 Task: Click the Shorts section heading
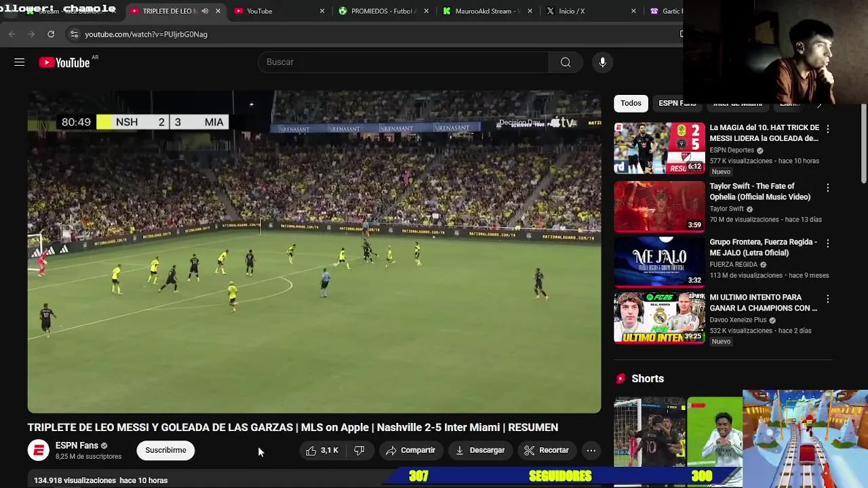point(648,379)
